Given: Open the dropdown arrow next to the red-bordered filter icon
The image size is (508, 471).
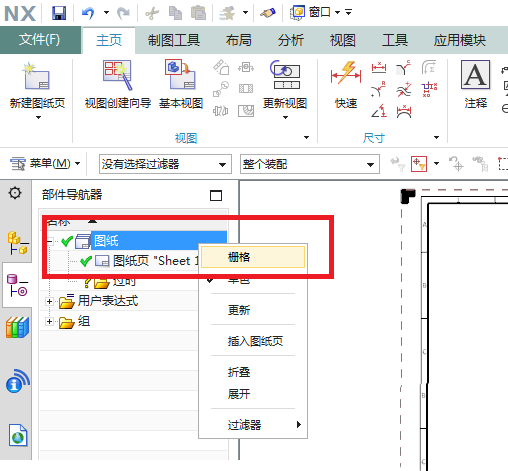Looking at the screenshot, I should pyautogui.click(x=436, y=164).
